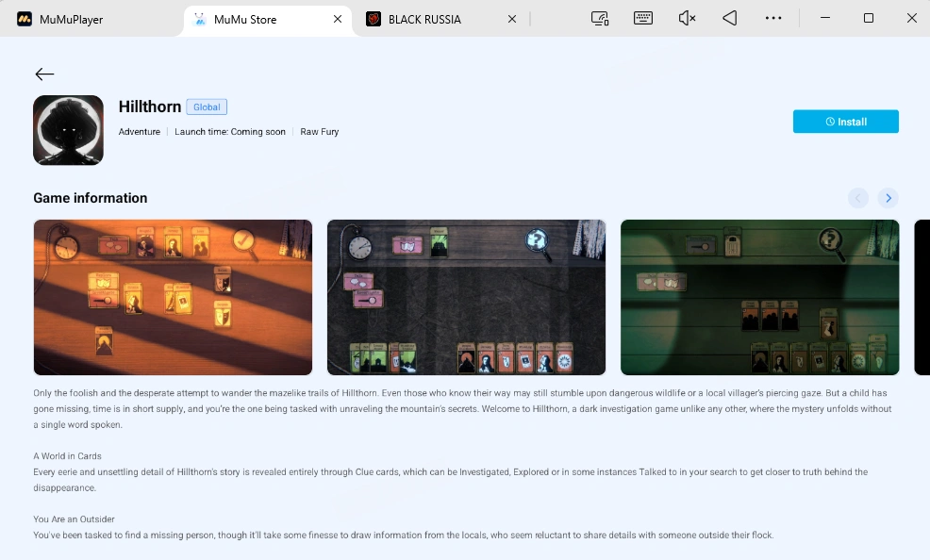Click the triangular back navigation icon
This screenshot has height=560, width=930.
tap(730, 18)
